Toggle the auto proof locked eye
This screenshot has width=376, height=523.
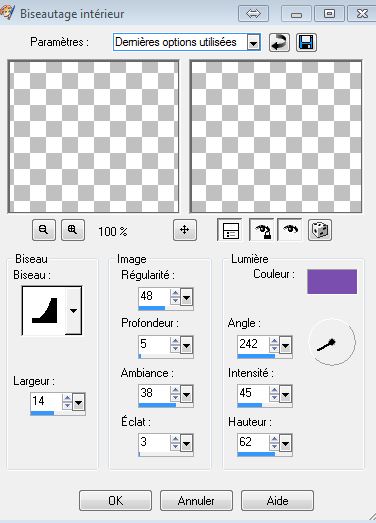click(x=262, y=230)
